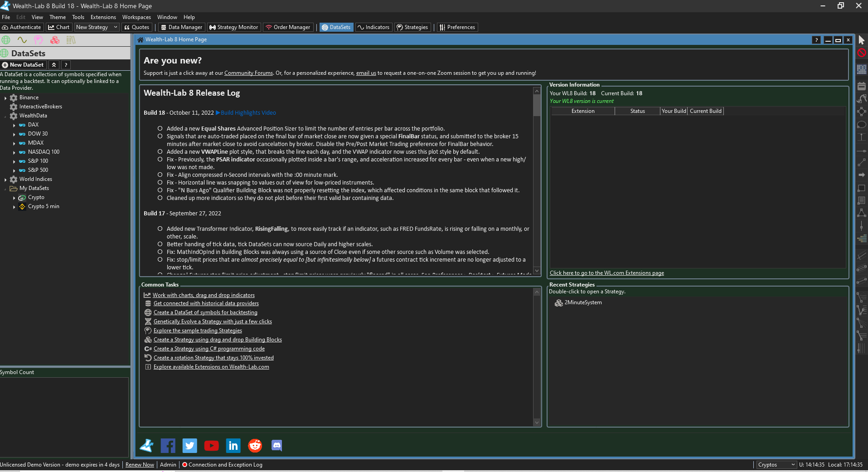Screen dimensions: 868x472
Task: Toggle the DataSets toolbar button
Action: tap(336, 27)
